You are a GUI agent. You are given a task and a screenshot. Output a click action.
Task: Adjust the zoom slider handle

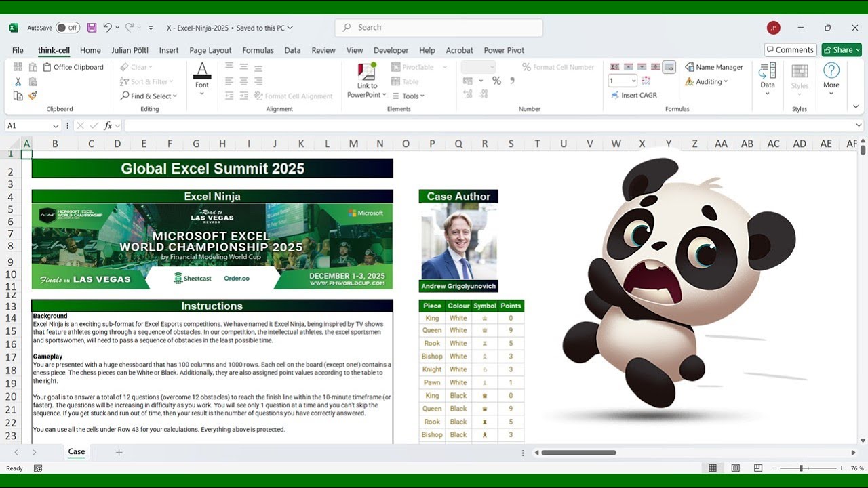tap(801, 468)
